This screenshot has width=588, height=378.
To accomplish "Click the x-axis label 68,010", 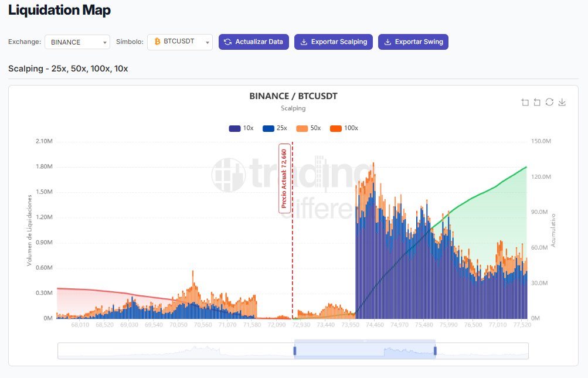I will point(80,325).
